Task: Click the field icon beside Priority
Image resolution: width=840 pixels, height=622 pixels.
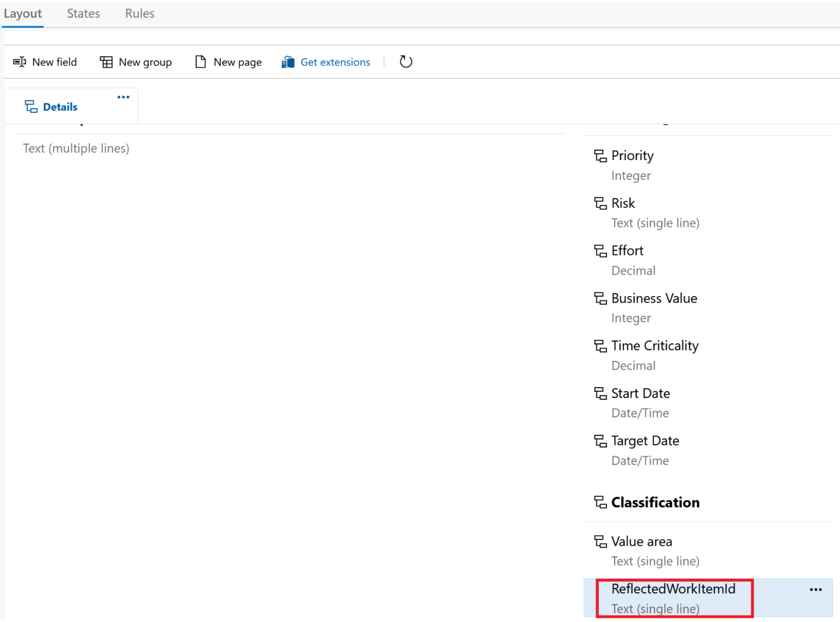Action: [601, 155]
